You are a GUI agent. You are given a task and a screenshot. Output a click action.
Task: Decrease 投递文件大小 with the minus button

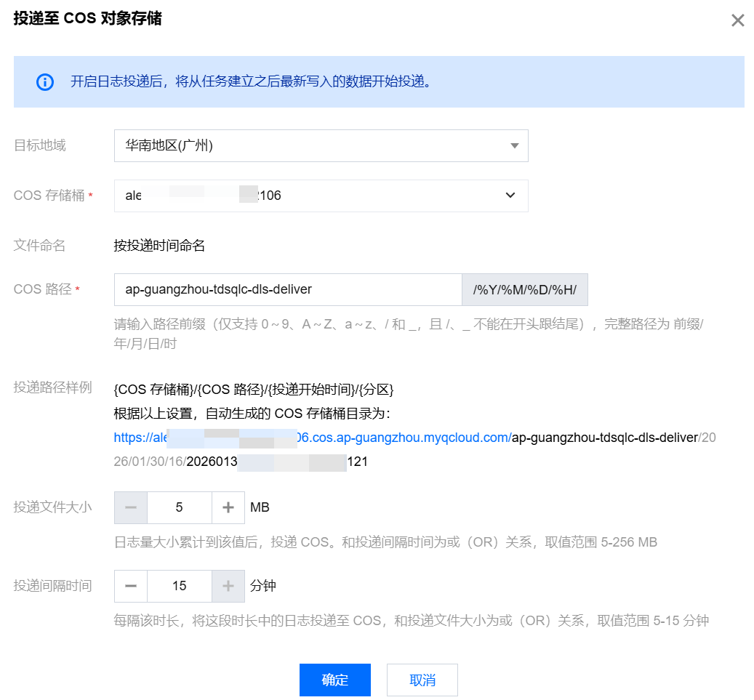tap(131, 507)
